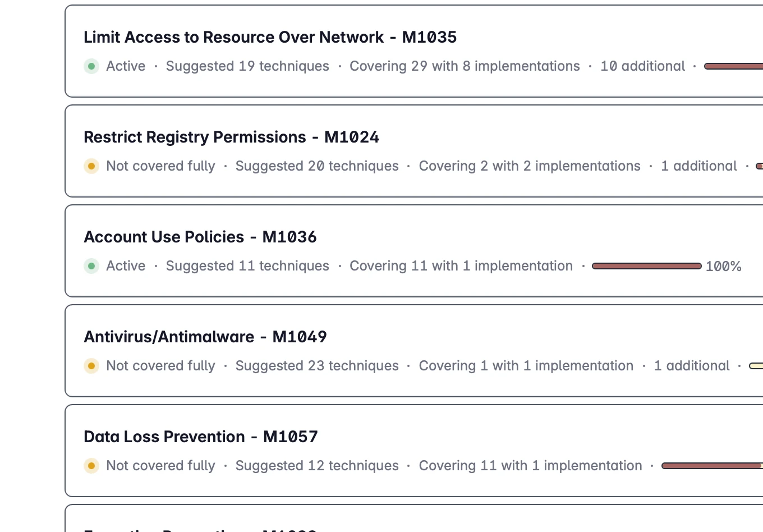Click Account Use Policies 100% progress bar
Image resolution: width=763 pixels, height=532 pixels.
coord(647,266)
